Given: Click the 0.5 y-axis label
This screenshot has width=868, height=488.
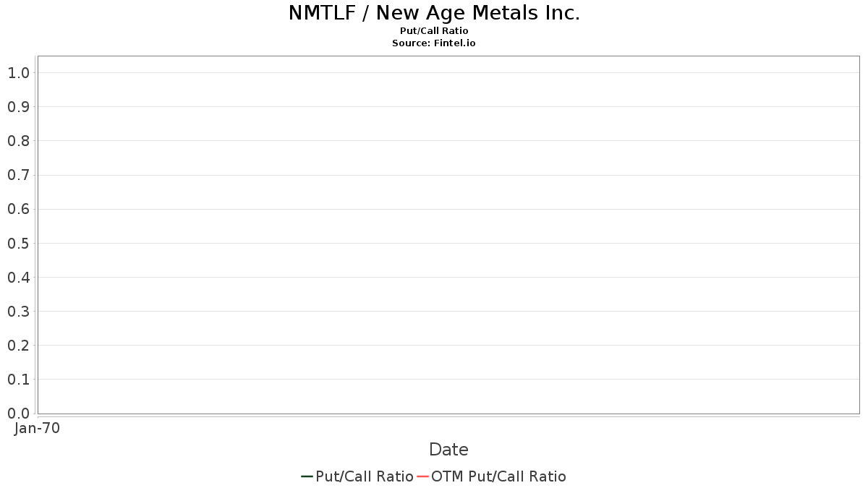Looking at the screenshot, I should click(x=19, y=243).
